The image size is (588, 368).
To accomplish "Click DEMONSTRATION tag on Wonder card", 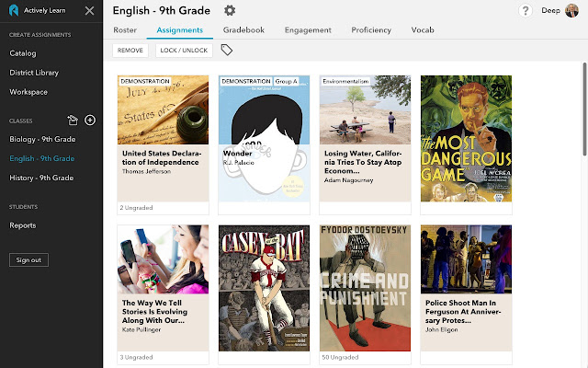I will (x=246, y=81).
